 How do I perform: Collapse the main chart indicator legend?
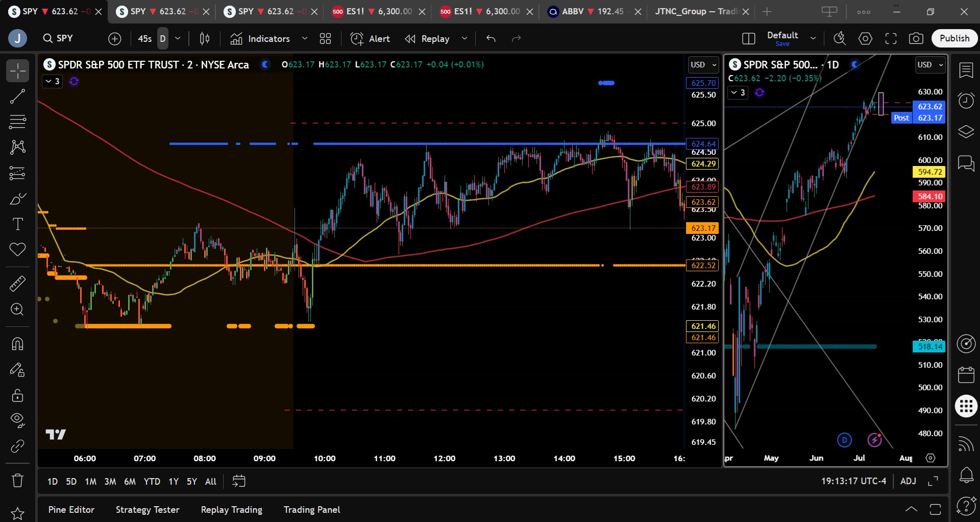click(52, 81)
